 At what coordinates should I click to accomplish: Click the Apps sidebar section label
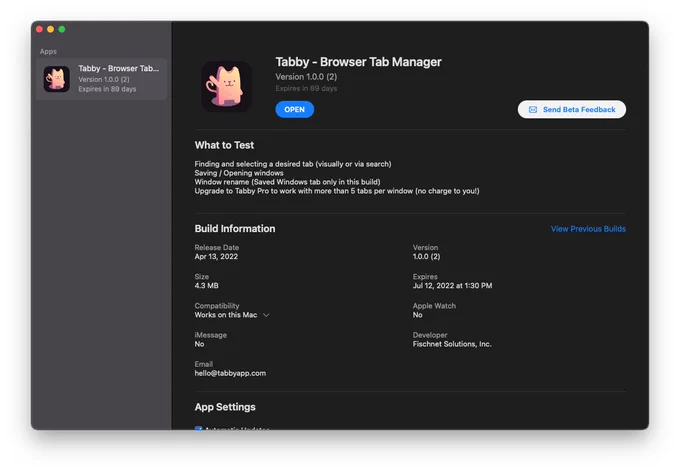click(48, 51)
